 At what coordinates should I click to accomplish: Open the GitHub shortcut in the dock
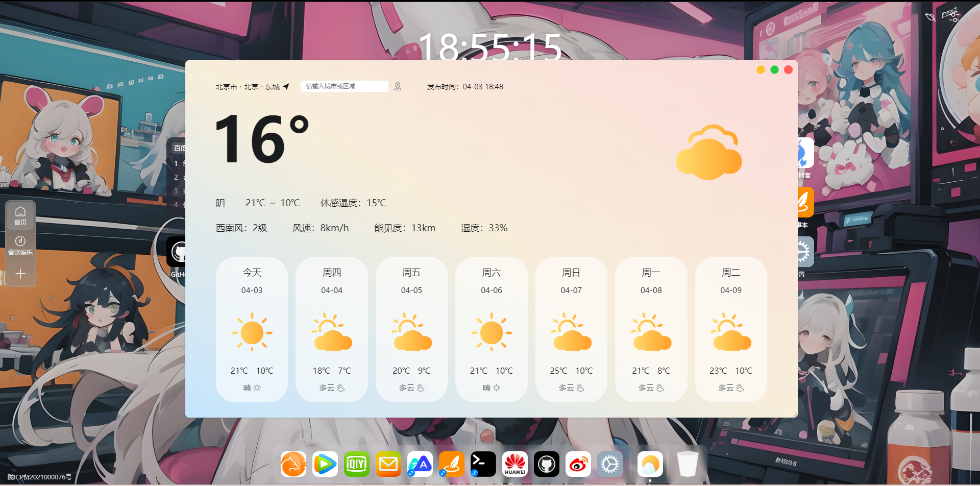[547, 464]
